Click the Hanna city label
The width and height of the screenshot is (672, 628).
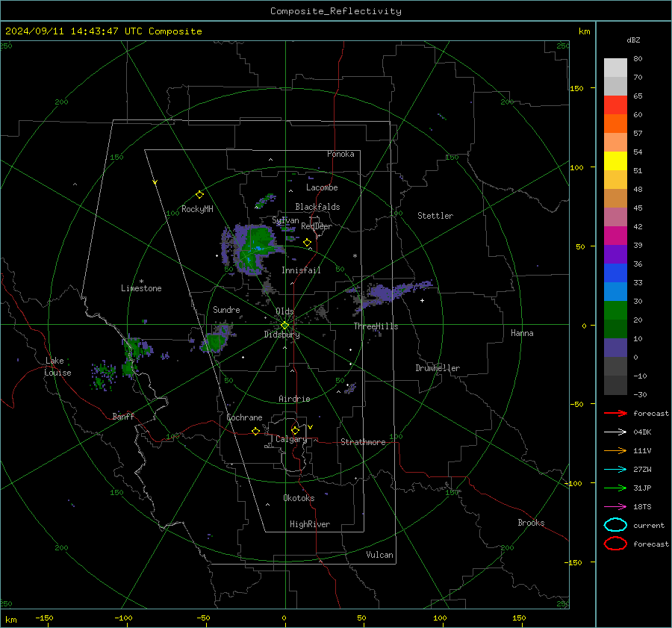point(522,333)
